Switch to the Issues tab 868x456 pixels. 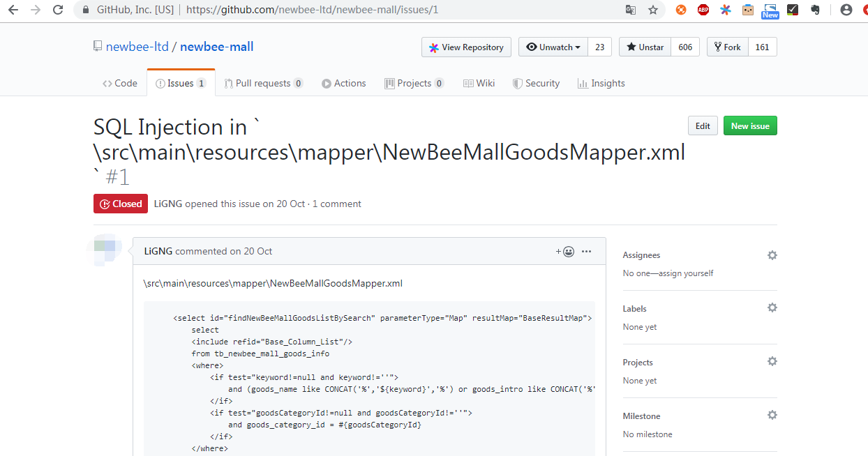click(181, 83)
